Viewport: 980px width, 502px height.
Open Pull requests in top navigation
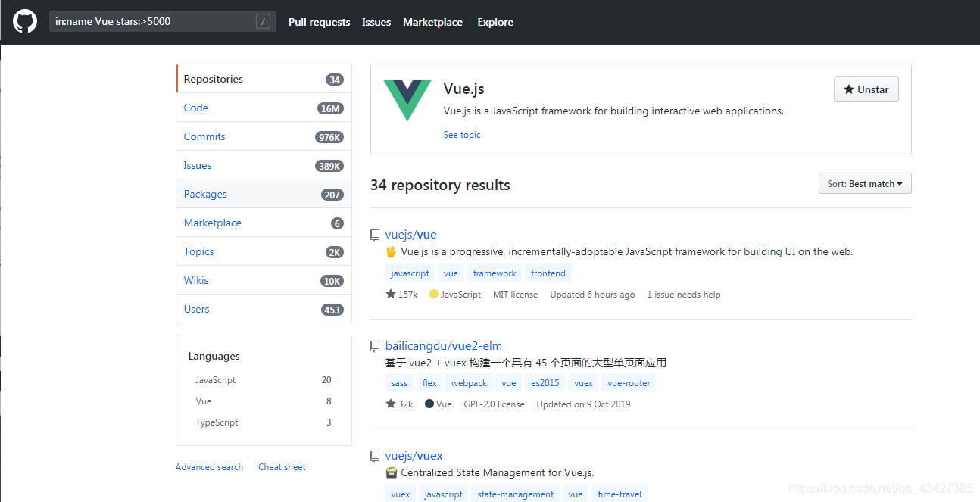(x=320, y=22)
